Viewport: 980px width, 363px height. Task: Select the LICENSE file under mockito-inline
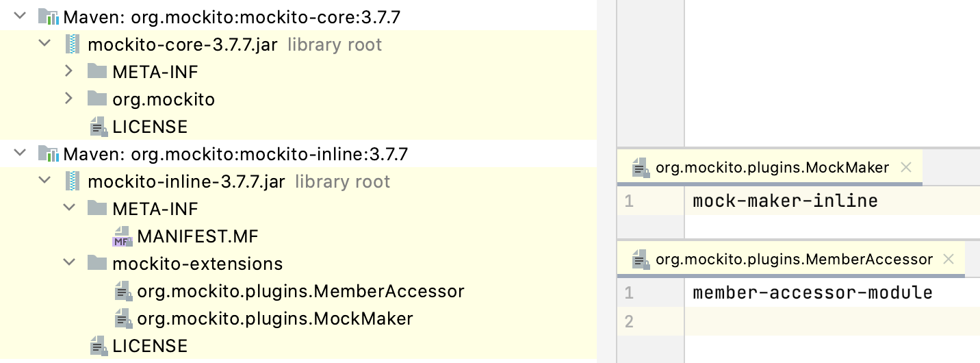pyautogui.click(x=150, y=346)
